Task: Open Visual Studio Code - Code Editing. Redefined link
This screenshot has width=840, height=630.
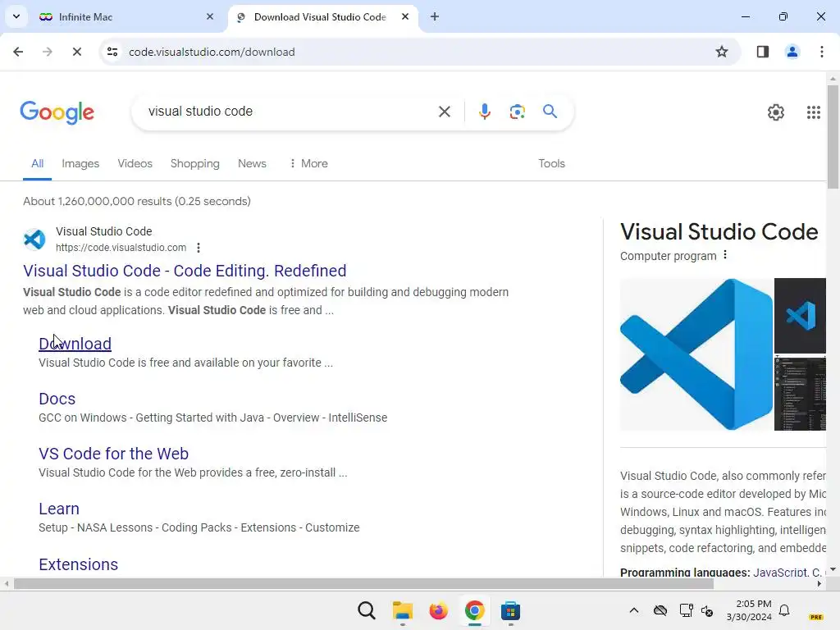Action: (x=185, y=271)
